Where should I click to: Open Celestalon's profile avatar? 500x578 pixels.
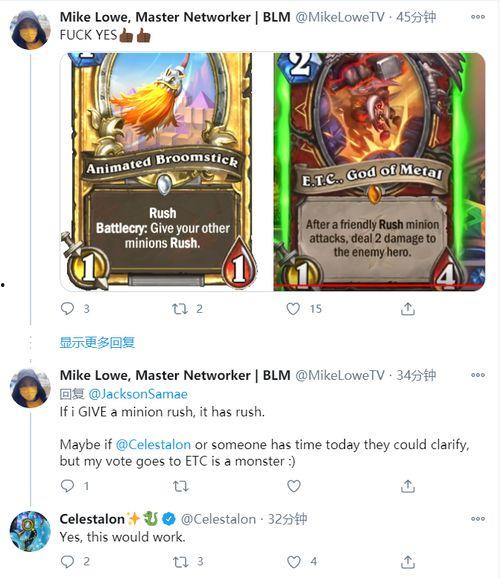[x=30, y=531]
